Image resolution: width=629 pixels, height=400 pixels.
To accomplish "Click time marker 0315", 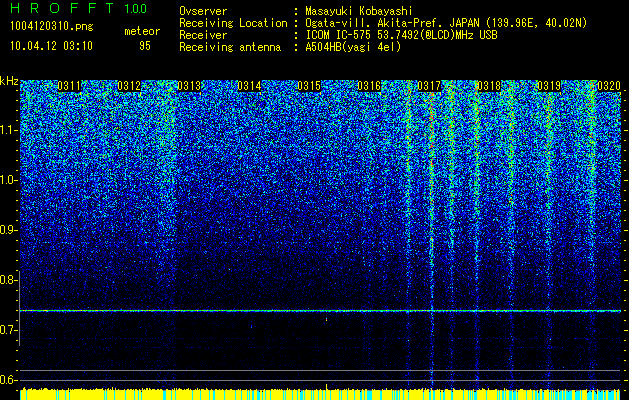I will tap(309, 86).
